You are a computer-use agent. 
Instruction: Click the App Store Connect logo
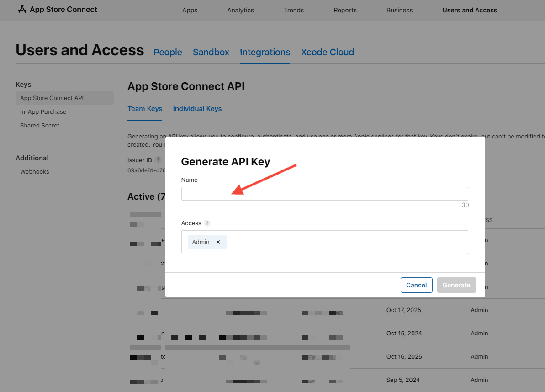(58, 10)
